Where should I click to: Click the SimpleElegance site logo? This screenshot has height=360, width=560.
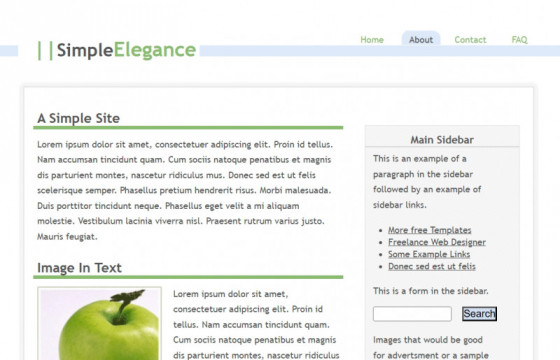click(x=117, y=50)
